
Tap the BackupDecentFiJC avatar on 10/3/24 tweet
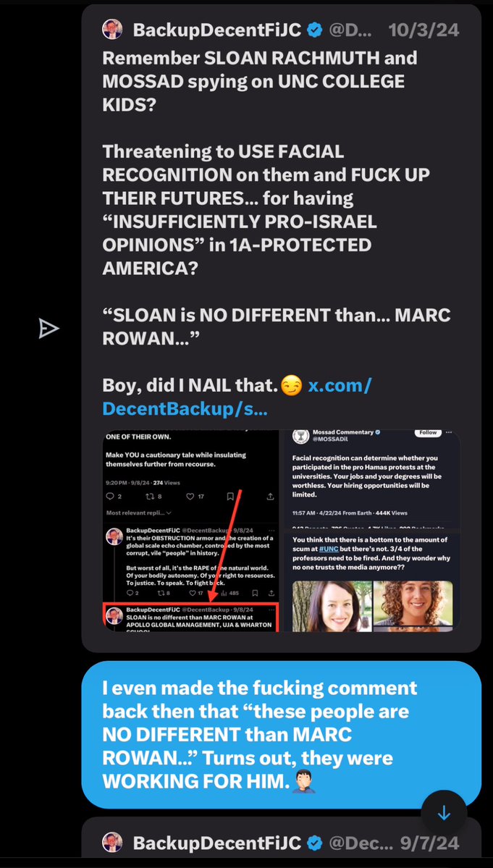pyautogui.click(x=112, y=30)
